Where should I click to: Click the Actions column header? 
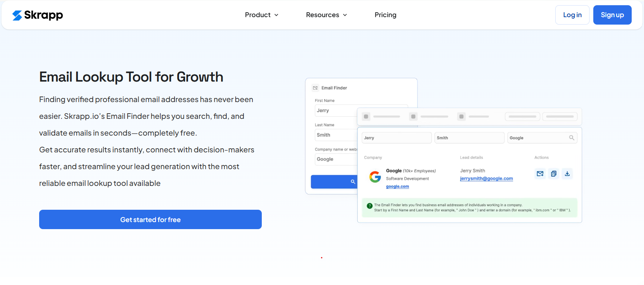click(x=541, y=158)
